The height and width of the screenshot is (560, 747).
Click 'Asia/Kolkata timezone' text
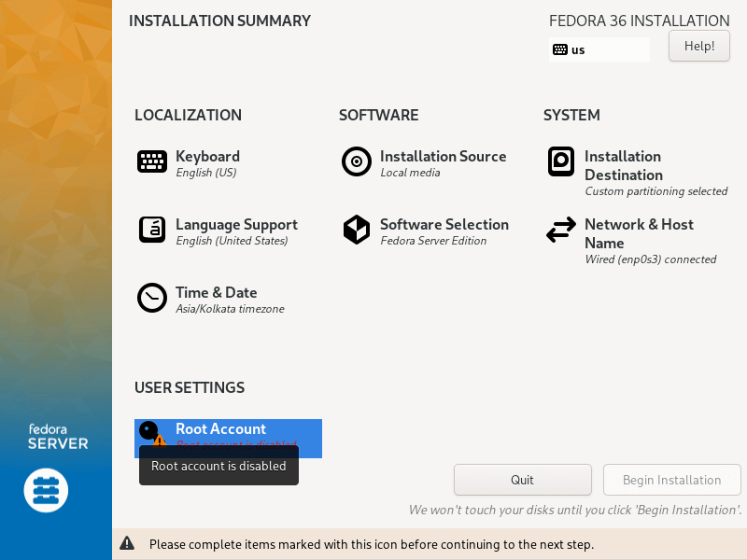click(x=230, y=309)
